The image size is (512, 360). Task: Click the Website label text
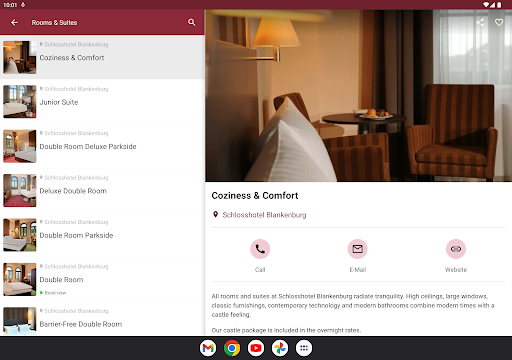(x=456, y=270)
